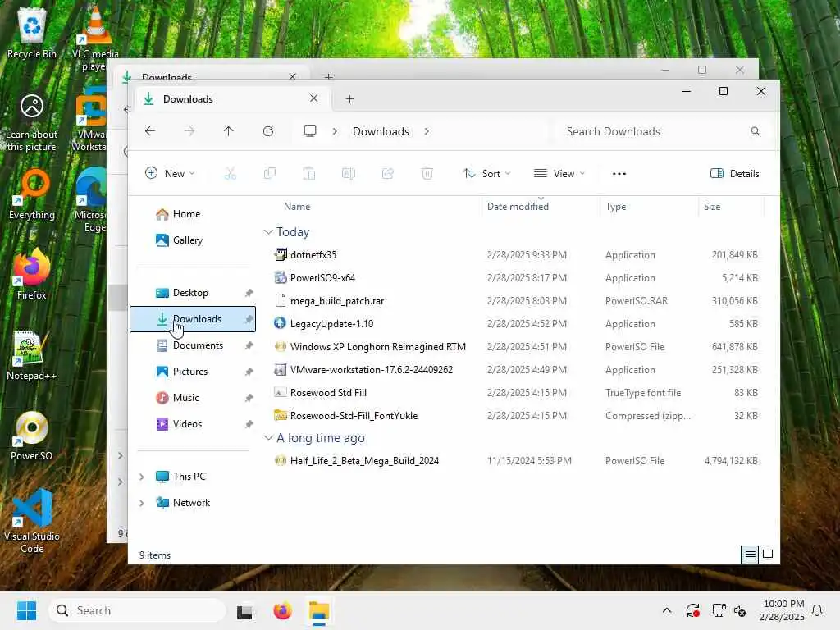This screenshot has width=840, height=630.
Task: Expand the chevron after Downloads in address bar
Action: pyautogui.click(x=427, y=131)
